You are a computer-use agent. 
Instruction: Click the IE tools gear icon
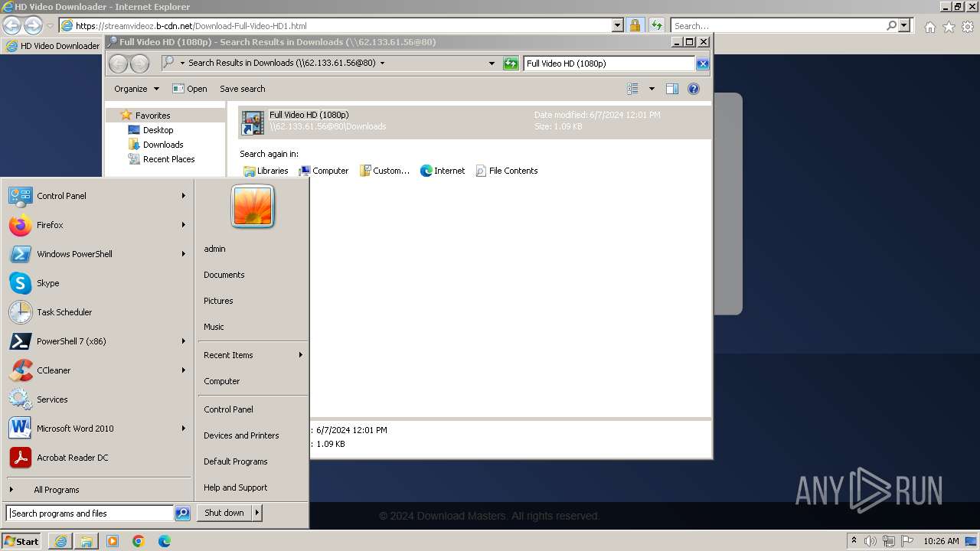point(968,27)
